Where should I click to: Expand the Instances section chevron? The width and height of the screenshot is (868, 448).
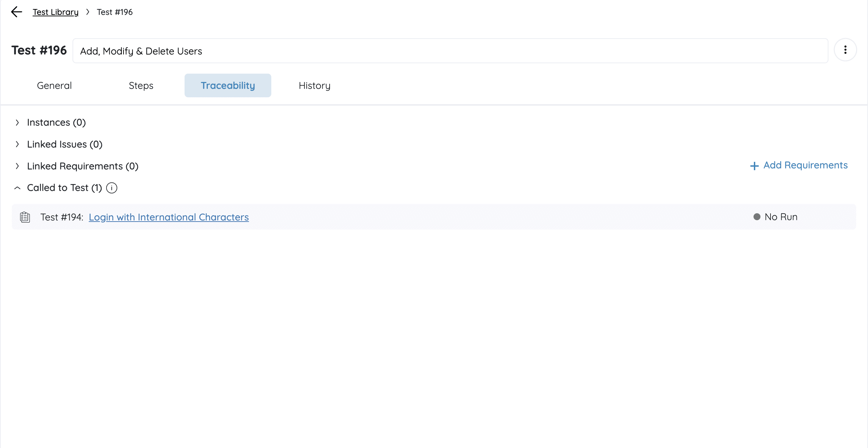(17, 123)
